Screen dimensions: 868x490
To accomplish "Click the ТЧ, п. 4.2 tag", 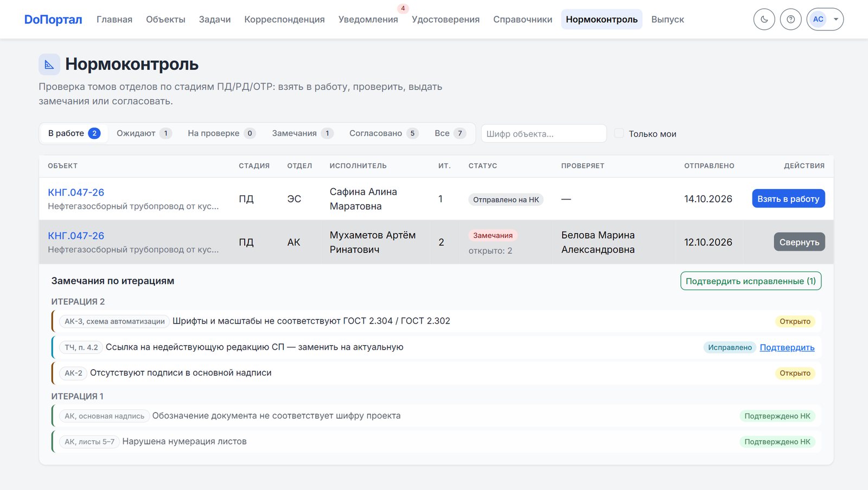I will tap(81, 347).
